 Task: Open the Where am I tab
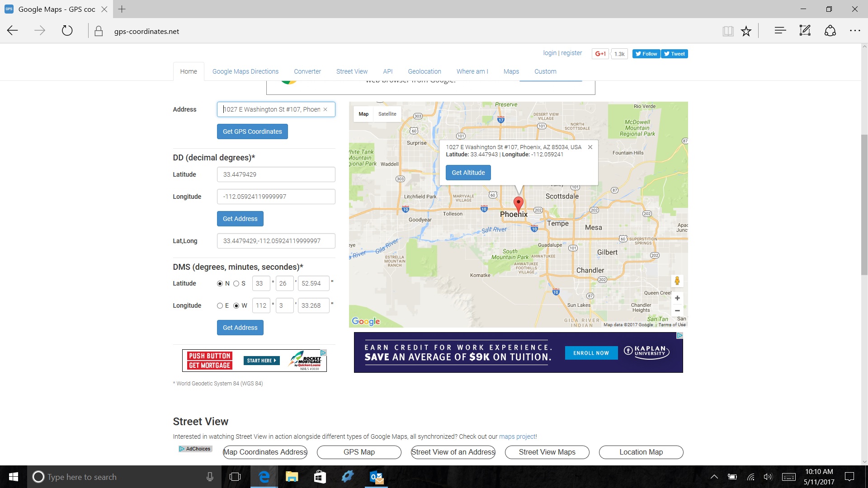tap(472, 71)
